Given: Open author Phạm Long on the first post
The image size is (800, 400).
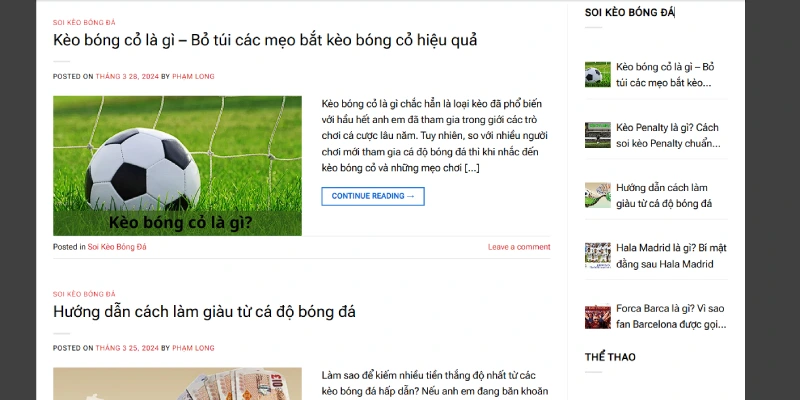Looking at the screenshot, I should pyautogui.click(x=193, y=77).
